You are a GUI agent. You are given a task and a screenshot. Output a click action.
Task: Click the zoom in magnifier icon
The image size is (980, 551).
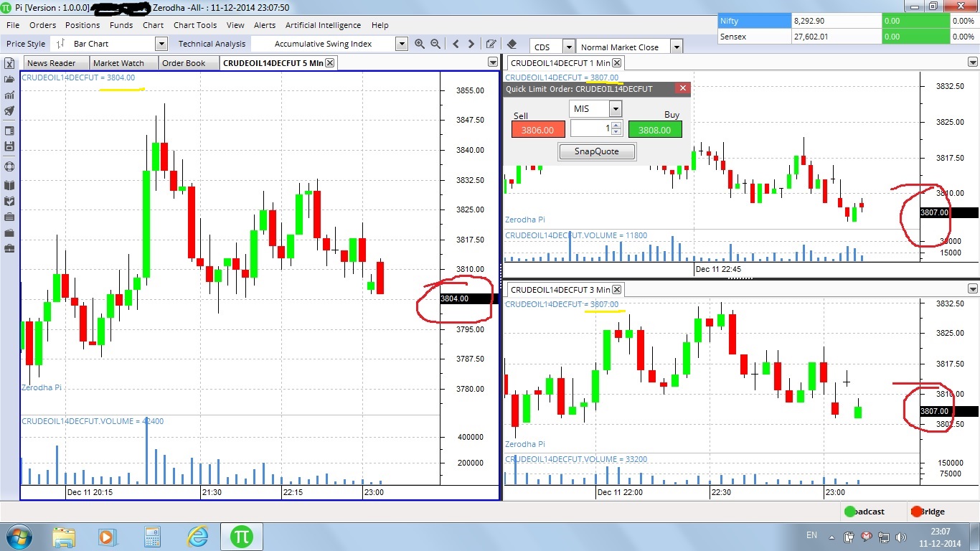coord(420,44)
